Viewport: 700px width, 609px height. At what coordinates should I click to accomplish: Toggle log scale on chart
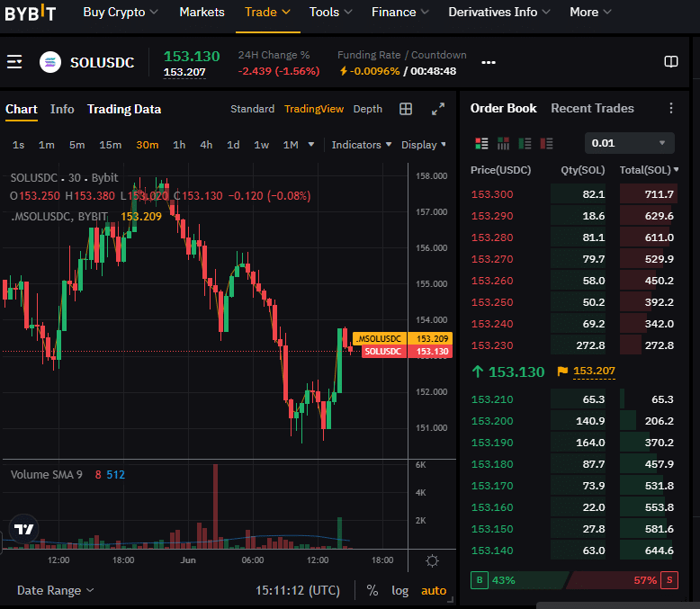pos(400,591)
